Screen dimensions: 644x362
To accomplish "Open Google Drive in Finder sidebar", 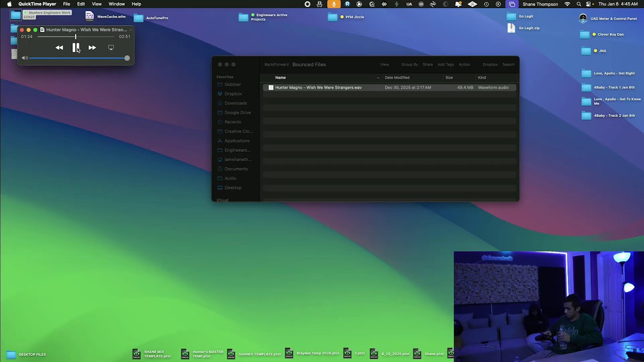I will [237, 113].
